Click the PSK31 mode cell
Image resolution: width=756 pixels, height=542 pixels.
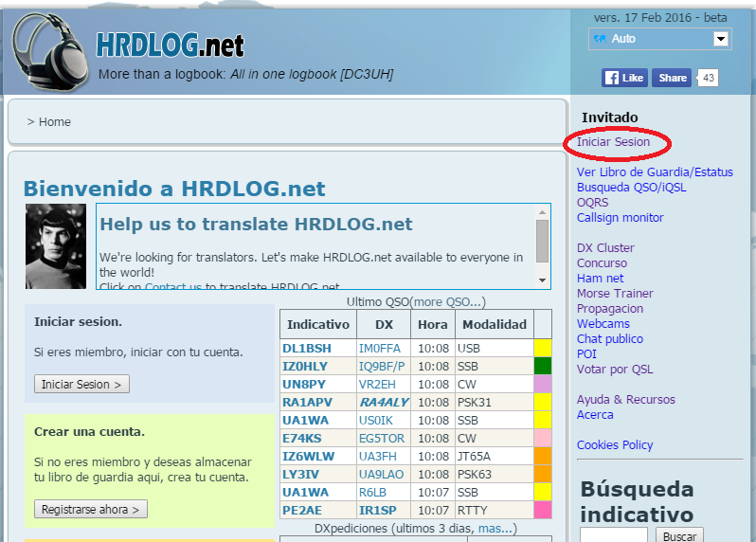495,402
